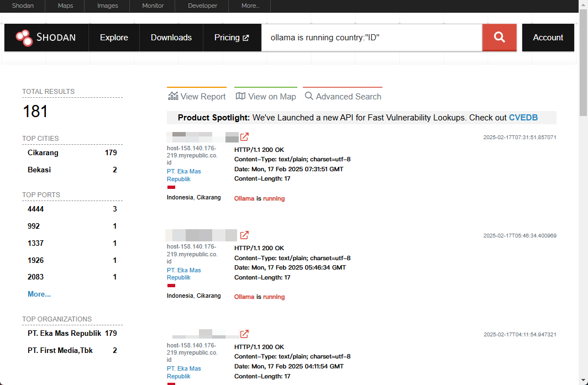
Task: Click timestamp 2025-02-17T05:46:34.400969
Action: (519, 236)
